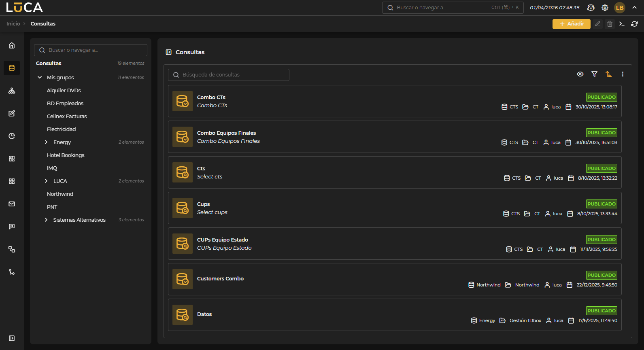The image size is (644, 350).
Task: Click PUBLICADO badge on Datos card
Action: pyautogui.click(x=601, y=311)
